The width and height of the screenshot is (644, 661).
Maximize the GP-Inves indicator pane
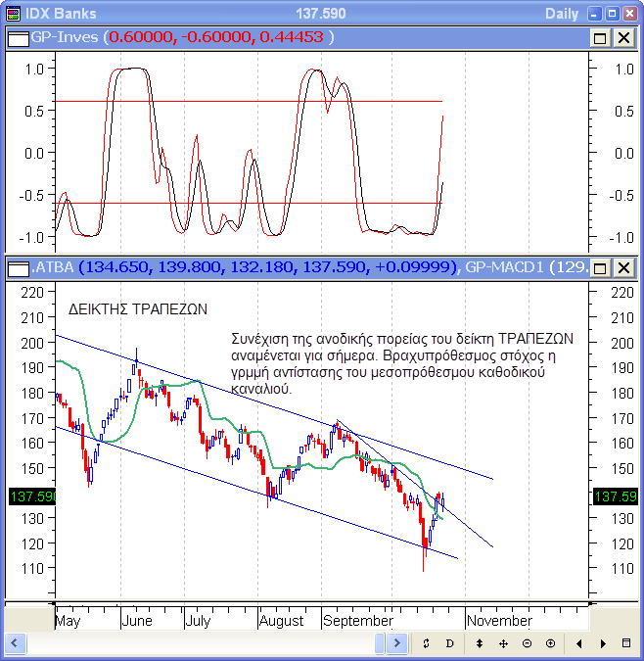tap(600, 37)
